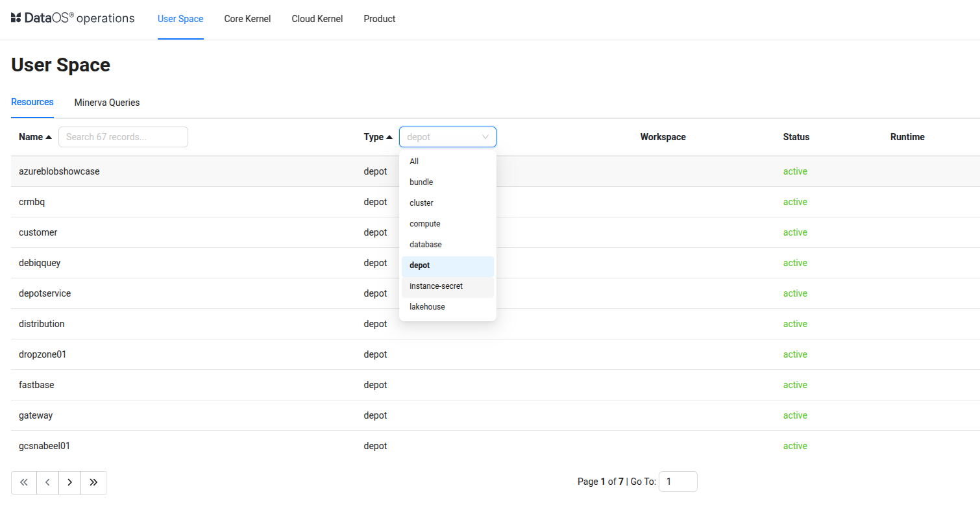Choose 'cluster' in the Type filter list

(421, 203)
